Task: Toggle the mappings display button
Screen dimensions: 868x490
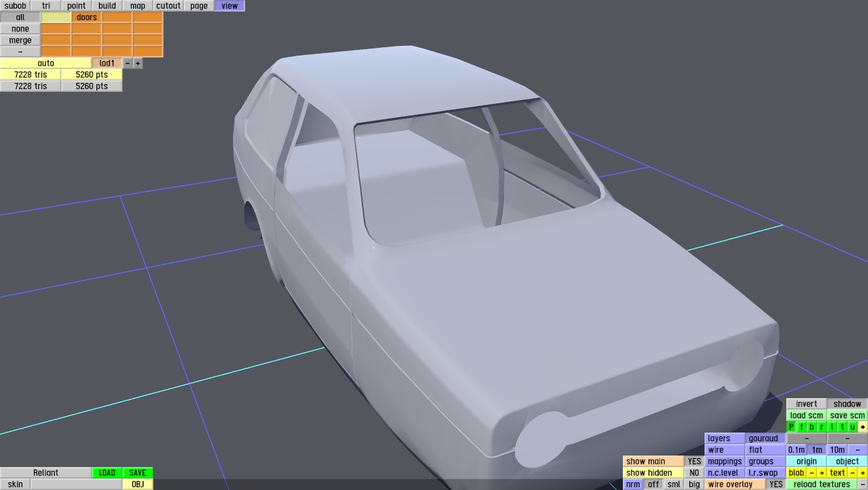Action: [x=725, y=461]
